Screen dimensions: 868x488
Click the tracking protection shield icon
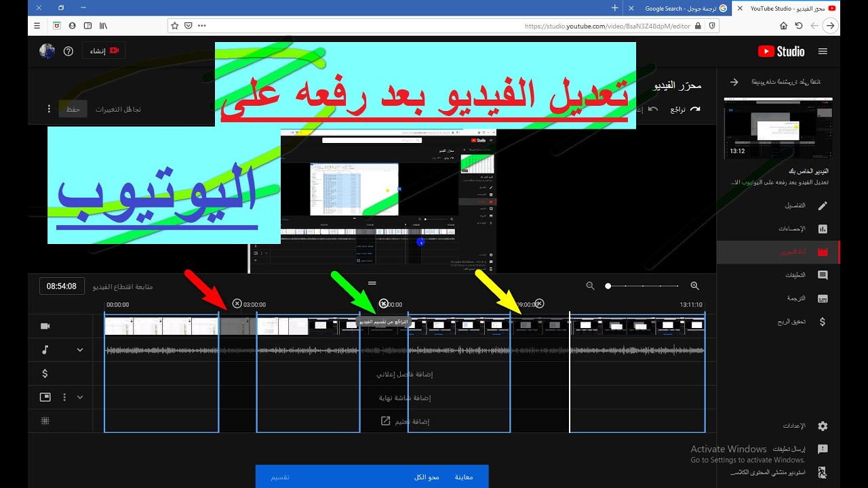(x=711, y=26)
